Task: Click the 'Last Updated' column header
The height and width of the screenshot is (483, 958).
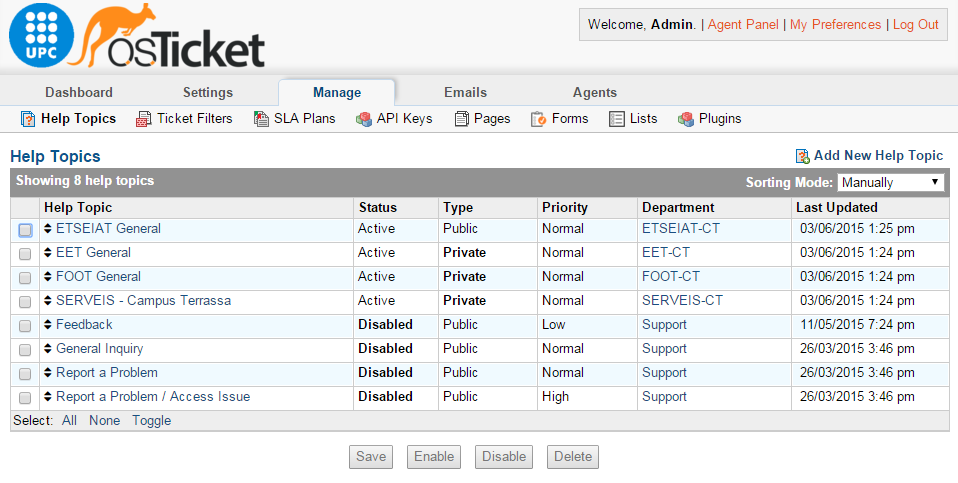Action: coord(836,208)
